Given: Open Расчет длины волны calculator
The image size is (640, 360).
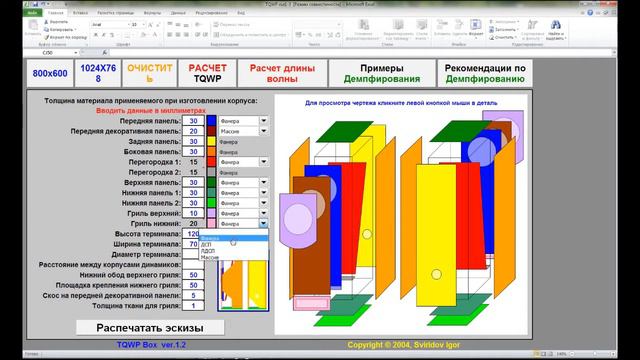Looking at the screenshot, I should coord(282,73).
